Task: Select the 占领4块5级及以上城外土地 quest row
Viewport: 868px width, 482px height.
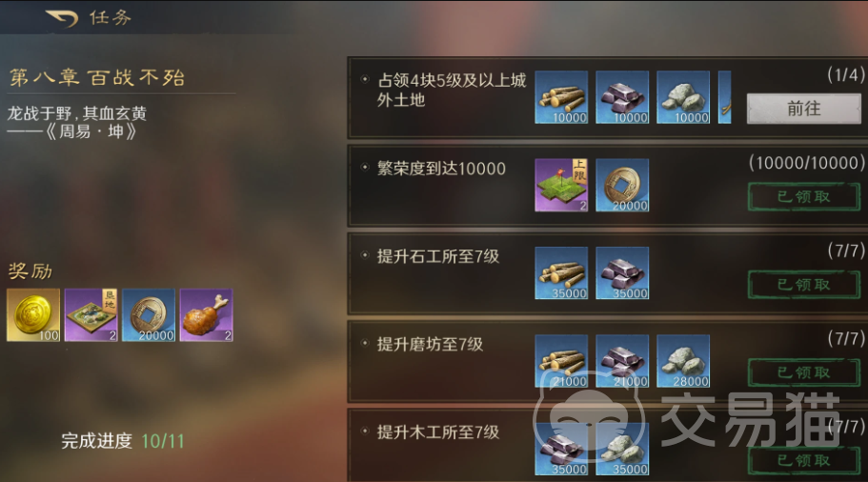Action: (x=608, y=97)
